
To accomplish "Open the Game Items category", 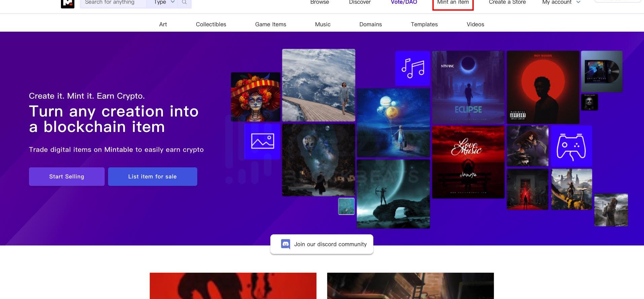I will point(270,24).
